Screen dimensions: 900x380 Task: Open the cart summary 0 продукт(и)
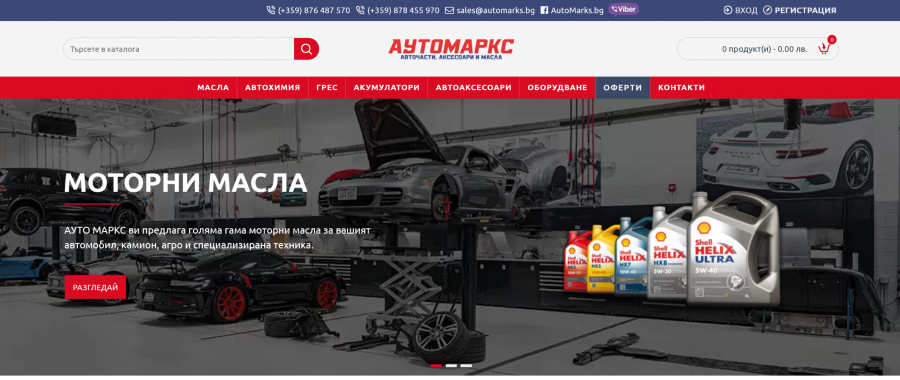(764, 49)
